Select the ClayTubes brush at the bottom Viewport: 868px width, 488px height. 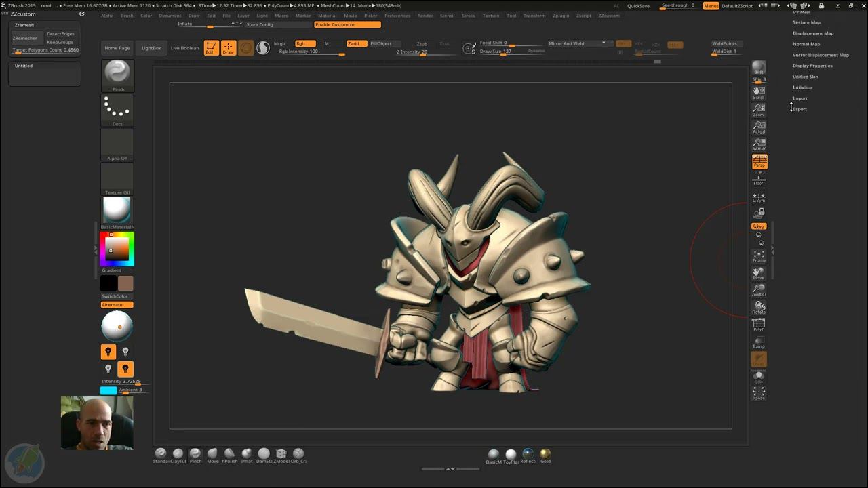pyautogui.click(x=178, y=454)
